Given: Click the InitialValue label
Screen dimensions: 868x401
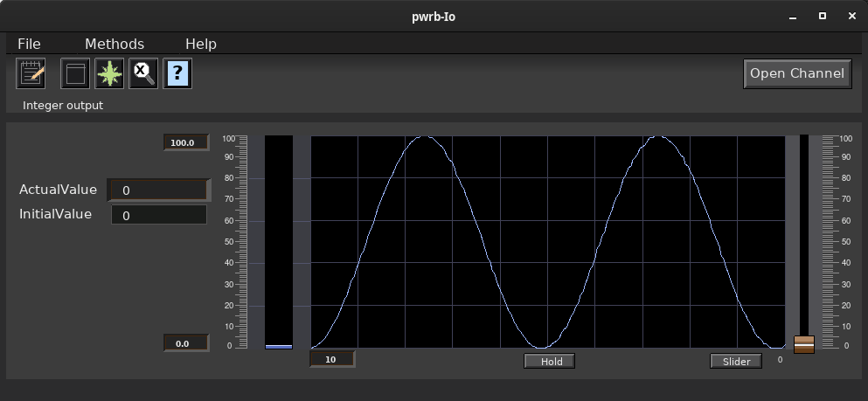Looking at the screenshot, I should tap(55, 213).
